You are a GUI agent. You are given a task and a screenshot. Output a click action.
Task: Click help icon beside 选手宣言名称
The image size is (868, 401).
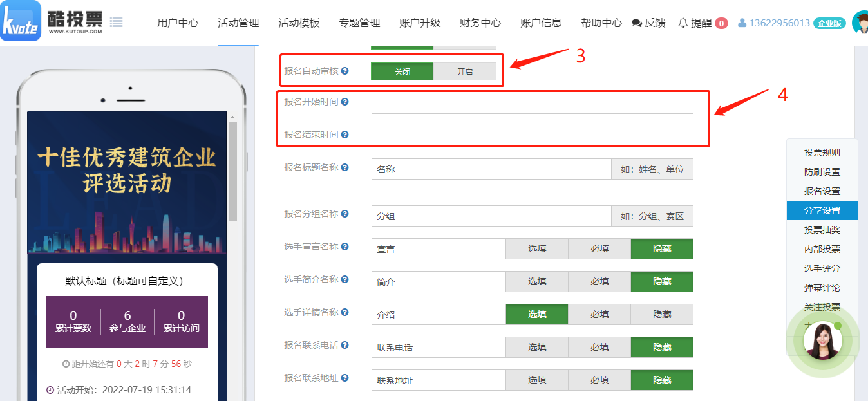tap(345, 247)
